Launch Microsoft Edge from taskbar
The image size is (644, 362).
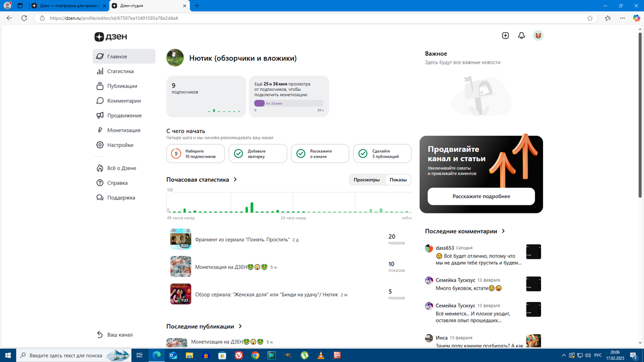pos(157,355)
